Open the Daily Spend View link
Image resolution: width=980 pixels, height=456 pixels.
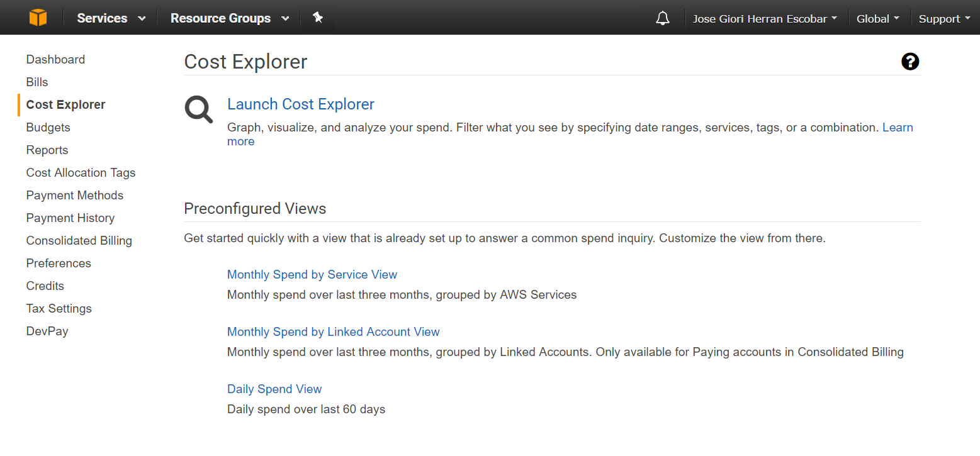click(x=274, y=389)
